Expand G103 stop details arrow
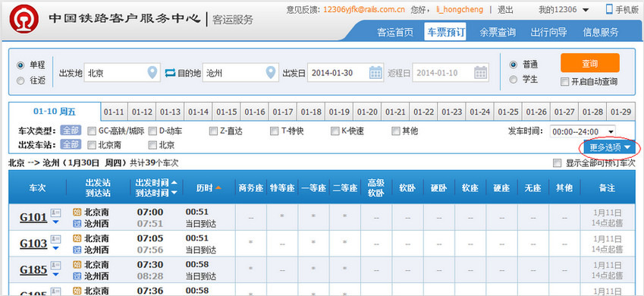Viewport: 644px width, 296px height. click(x=55, y=248)
